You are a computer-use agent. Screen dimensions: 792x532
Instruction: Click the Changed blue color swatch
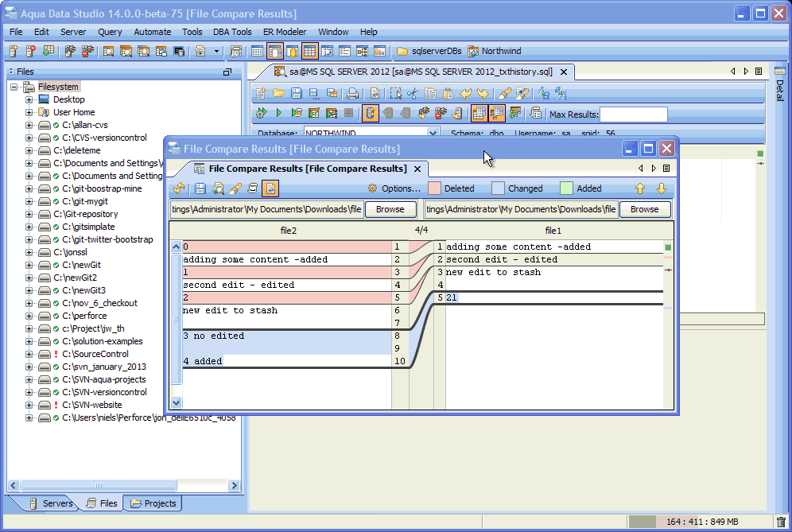coord(498,188)
